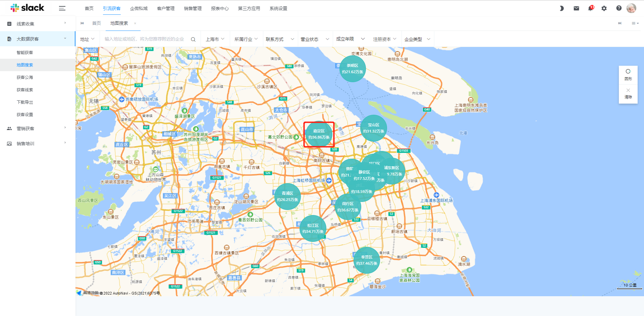Click 上海浦东国际机场 airport icon on map
This screenshot has height=316, width=644.
tap(436, 195)
